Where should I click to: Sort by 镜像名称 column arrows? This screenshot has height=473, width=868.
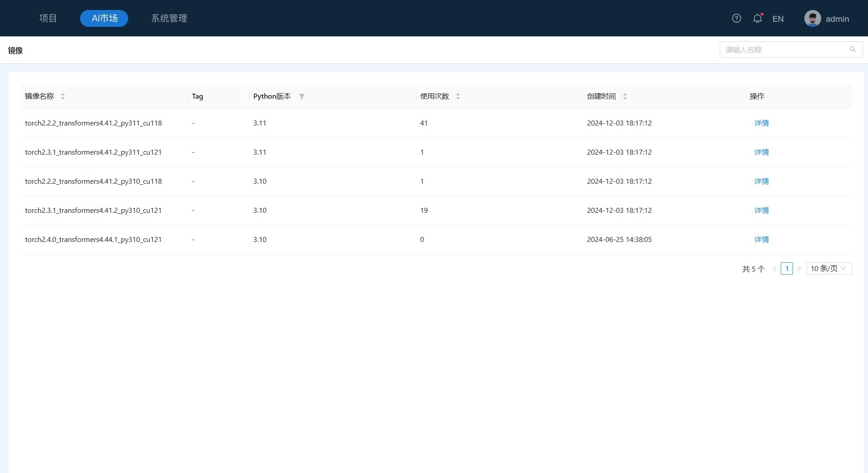[x=63, y=96]
